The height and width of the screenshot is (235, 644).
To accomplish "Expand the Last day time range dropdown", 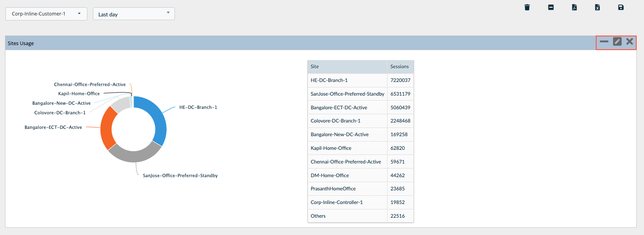I will (133, 14).
